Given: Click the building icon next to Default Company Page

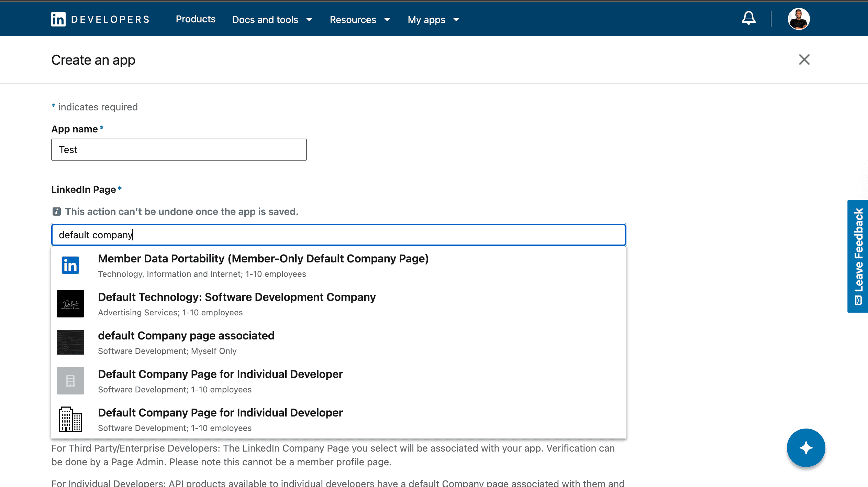Looking at the screenshot, I should pos(70,419).
